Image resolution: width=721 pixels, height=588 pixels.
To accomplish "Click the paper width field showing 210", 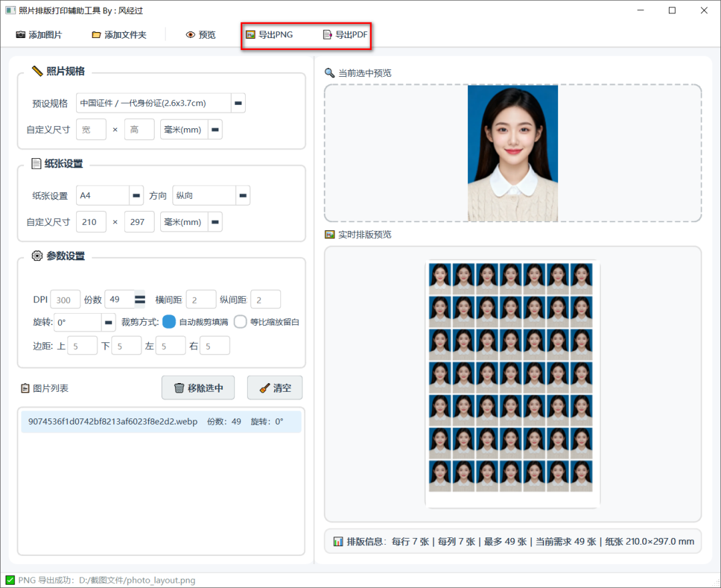I will 91,222.
